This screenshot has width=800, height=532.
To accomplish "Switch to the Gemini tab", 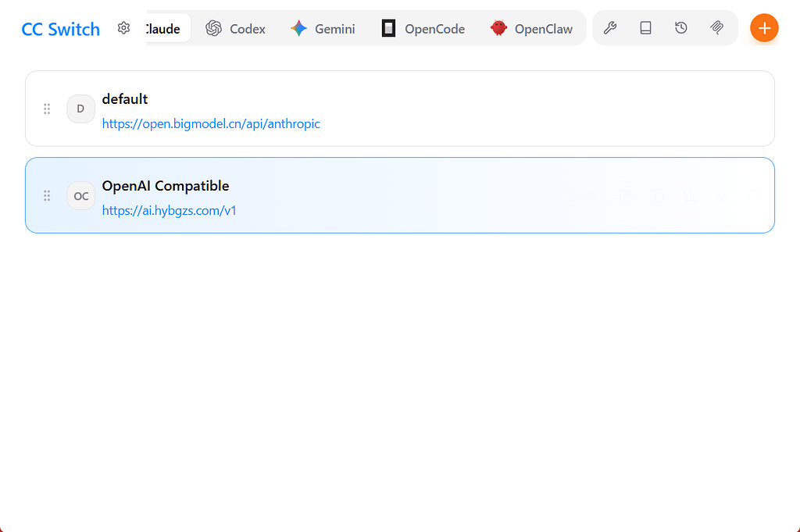I will pyautogui.click(x=323, y=29).
